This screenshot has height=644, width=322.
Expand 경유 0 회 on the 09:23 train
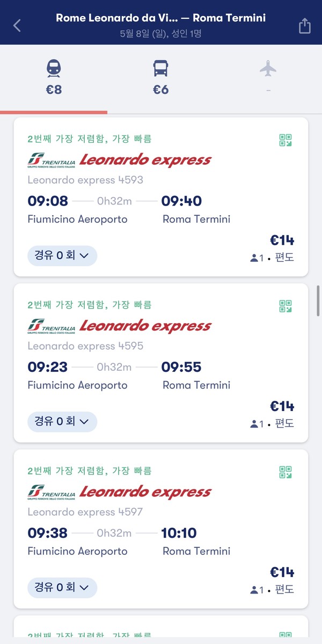point(62,422)
